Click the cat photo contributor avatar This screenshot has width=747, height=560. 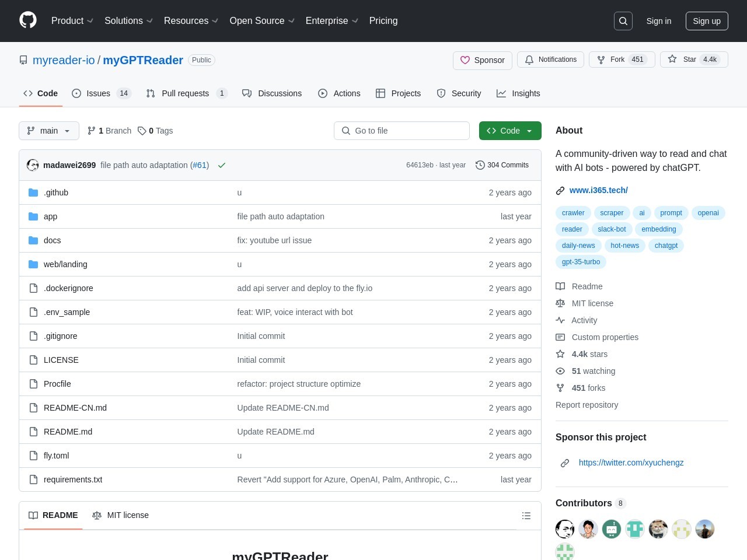click(x=658, y=529)
